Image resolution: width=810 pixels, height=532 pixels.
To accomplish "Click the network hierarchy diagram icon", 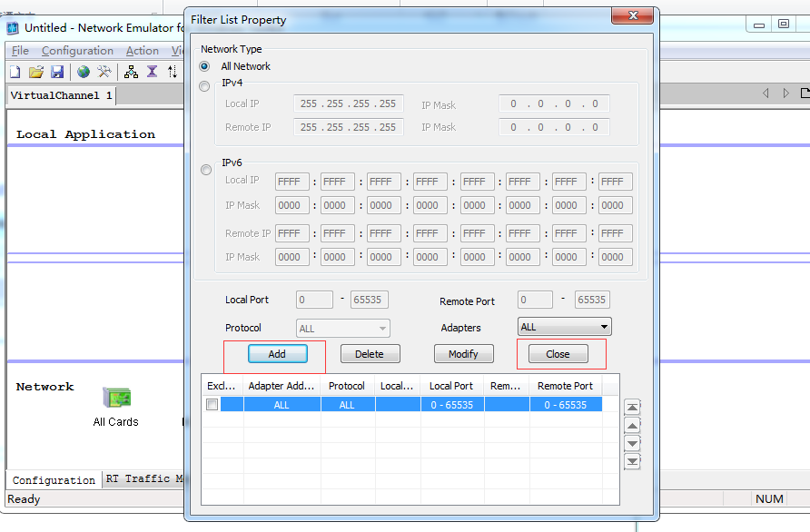I will (x=131, y=72).
